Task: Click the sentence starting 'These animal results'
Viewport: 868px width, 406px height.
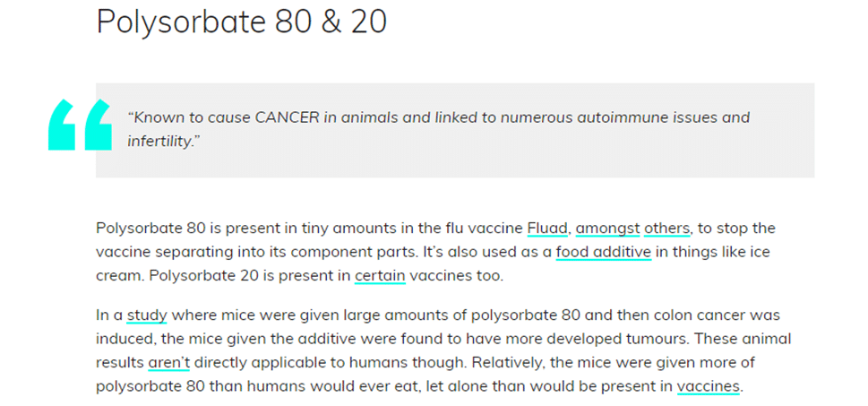Action: pos(443,350)
